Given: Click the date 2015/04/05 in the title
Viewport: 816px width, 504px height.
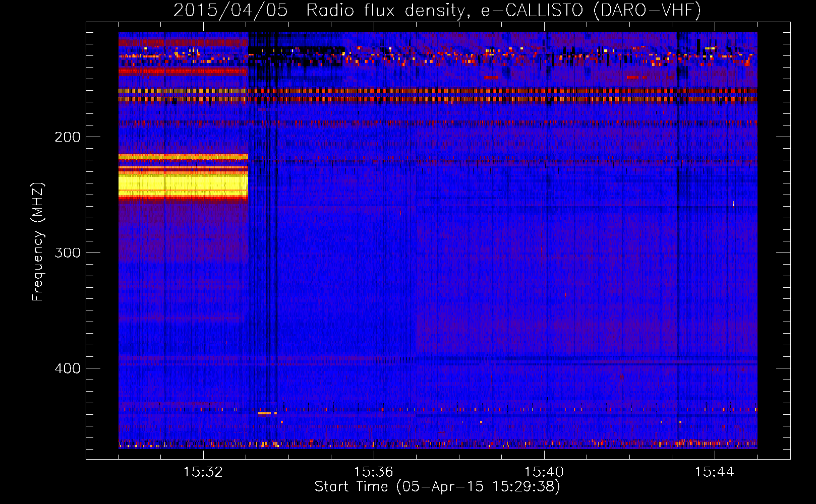Looking at the screenshot, I should tap(230, 11).
